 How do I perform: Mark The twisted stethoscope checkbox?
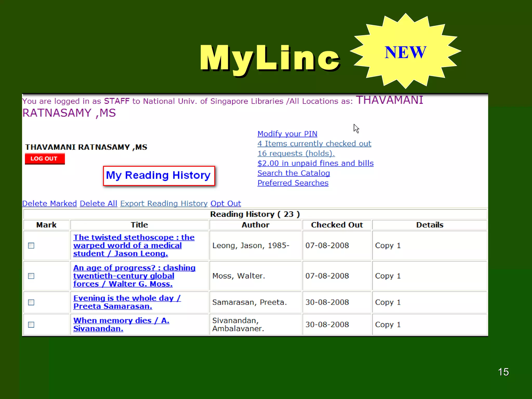point(31,246)
